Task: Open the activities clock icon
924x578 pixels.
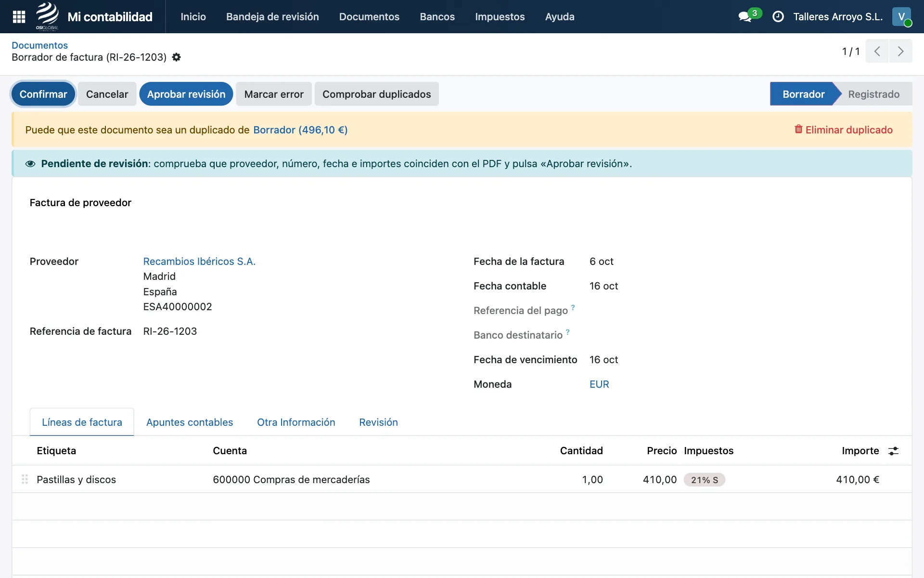Action: point(778,17)
